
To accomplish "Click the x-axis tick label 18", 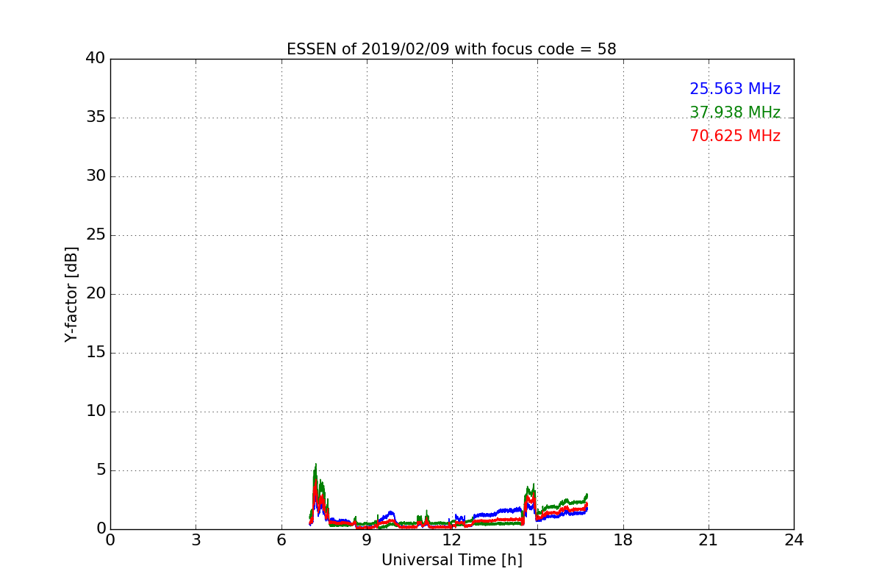I will pyautogui.click(x=623, y=540).
